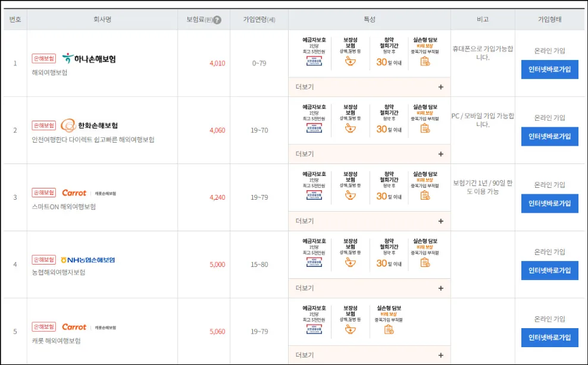The width and height of the screenshot is (588, 365).
Task: Click the 가입형태 column header
Action: click(x=550, y=20)
